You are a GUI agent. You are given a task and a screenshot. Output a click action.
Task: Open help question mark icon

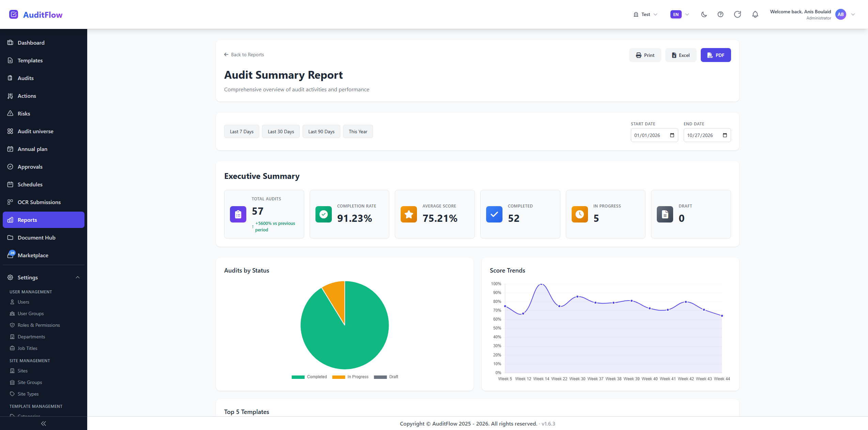[720, 14]
